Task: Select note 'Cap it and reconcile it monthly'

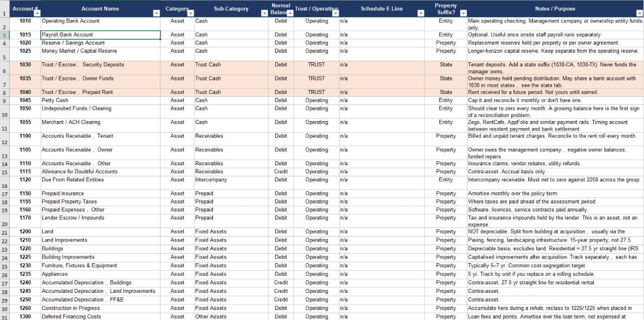Action: pos(555,100)
